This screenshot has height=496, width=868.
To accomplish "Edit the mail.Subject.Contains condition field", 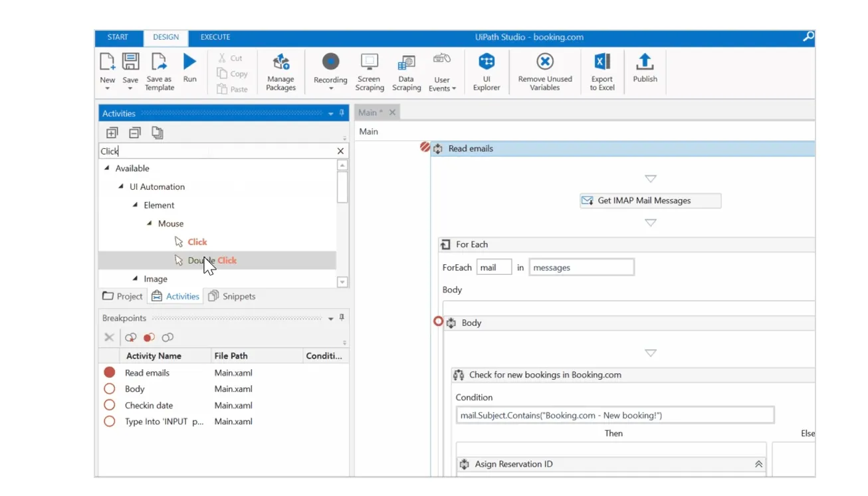I will pos(615,416).
